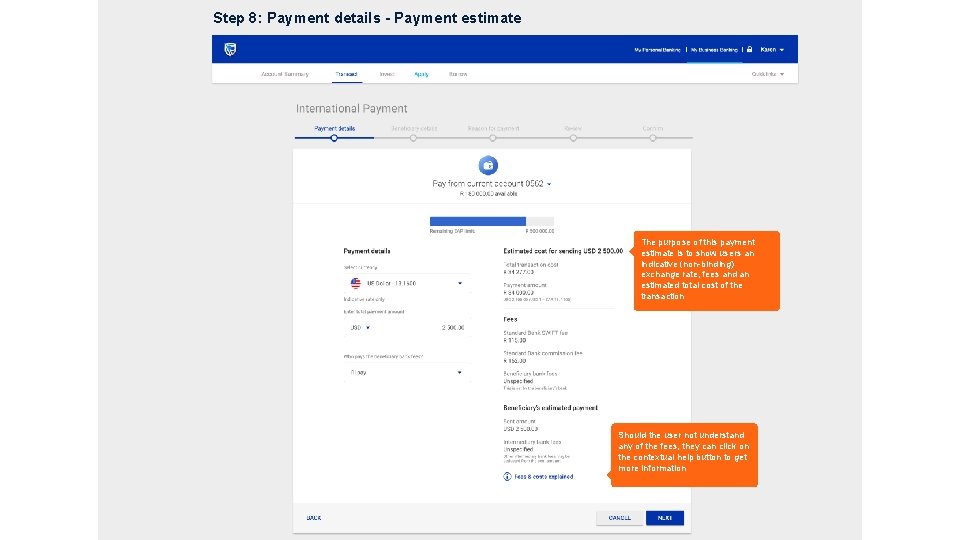This screenshot has height=540, width=960.
Task: Click the blue wallet account icon
Action: (488, 165)
